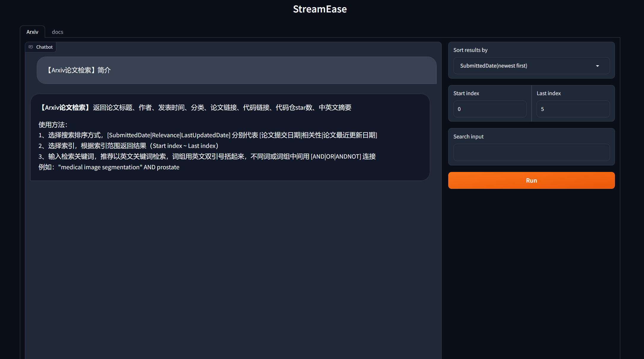Click the Sort results by label
644x359 pixels.
click(470, 50)
